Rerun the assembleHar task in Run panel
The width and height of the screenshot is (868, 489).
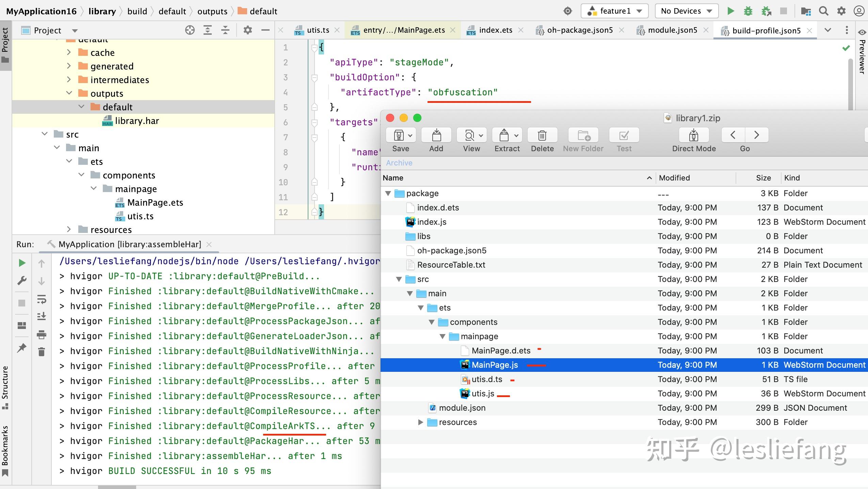pos(22,263)
